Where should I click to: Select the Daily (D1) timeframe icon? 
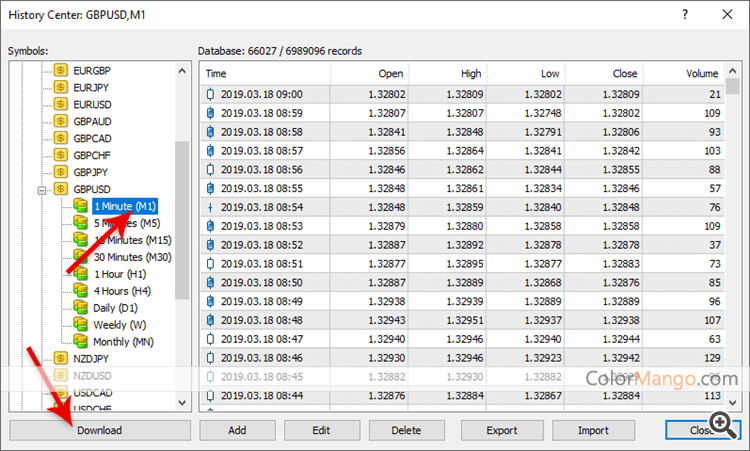click(x=80, y=307)
